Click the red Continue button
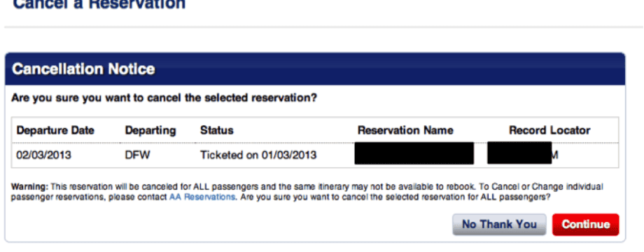644x252 pixels. (585, 225)
